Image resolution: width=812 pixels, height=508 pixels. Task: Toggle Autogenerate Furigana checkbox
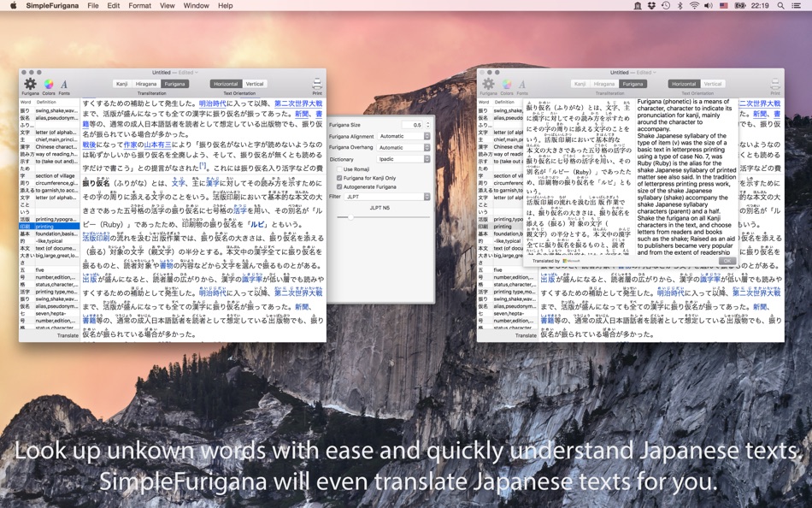pyautogui.click(x=339, y=186)
